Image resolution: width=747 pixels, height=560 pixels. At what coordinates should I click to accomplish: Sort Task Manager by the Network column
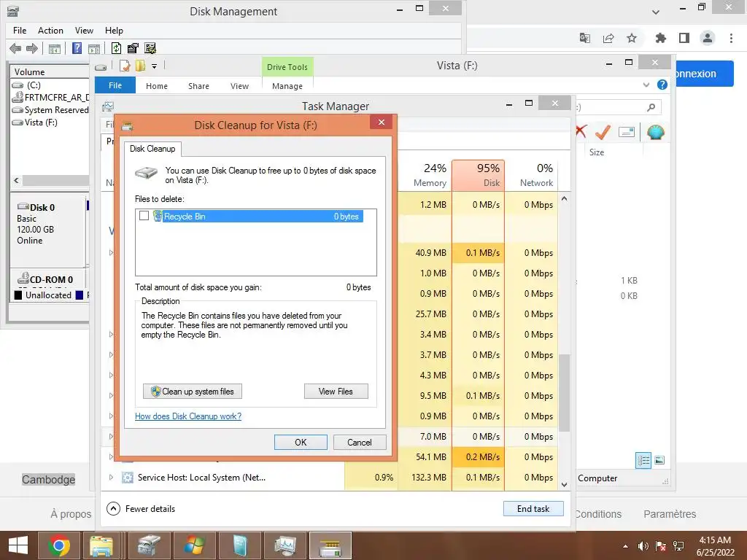click(x=532, y=175)
